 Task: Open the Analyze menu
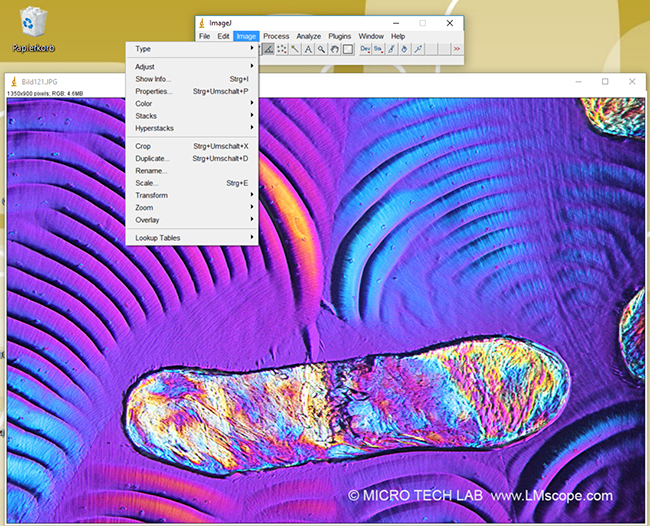coord(309,36)
